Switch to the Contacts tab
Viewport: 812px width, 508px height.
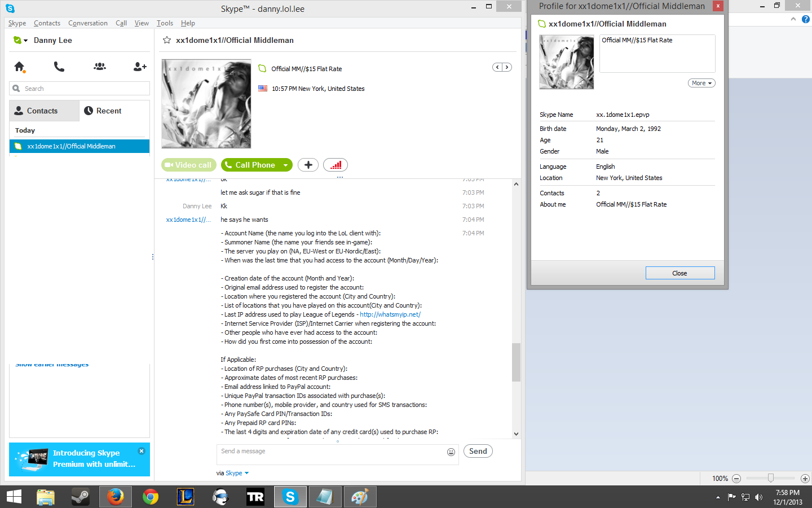pyautogui.click(x=44, y=111)
